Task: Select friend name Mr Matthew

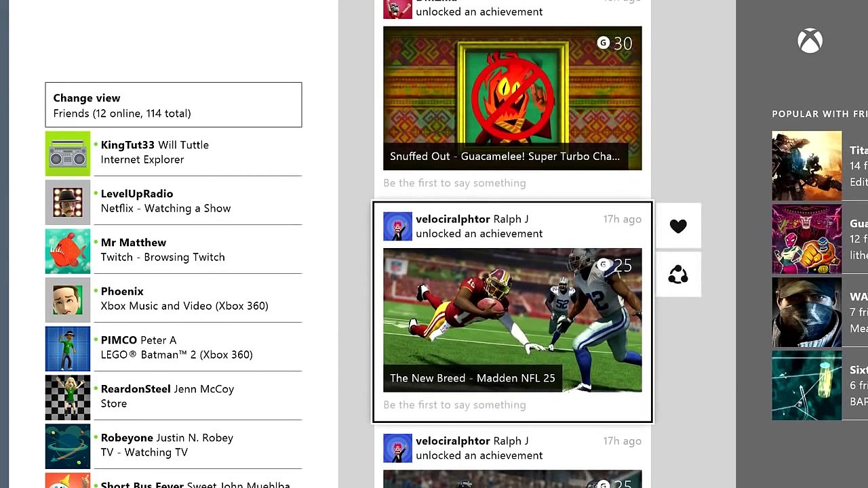Action: (134, 243)
